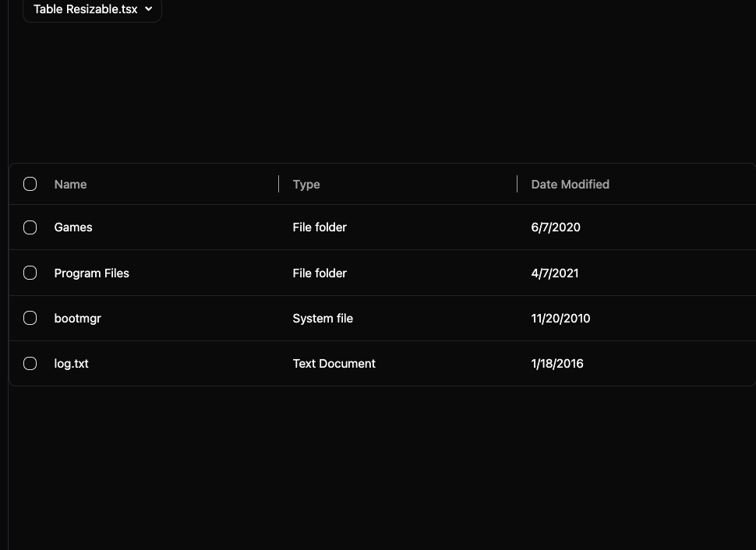The height and width of the screenshot is (550, 756).
Task: Select the Program Files name cell
Action: tap(92, 273)
